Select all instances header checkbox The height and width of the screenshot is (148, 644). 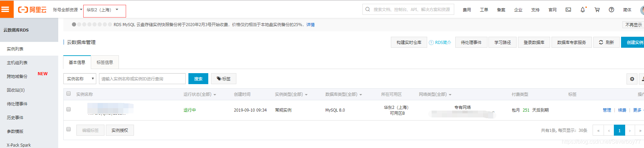pyautogui.click(x=69, y=93)
